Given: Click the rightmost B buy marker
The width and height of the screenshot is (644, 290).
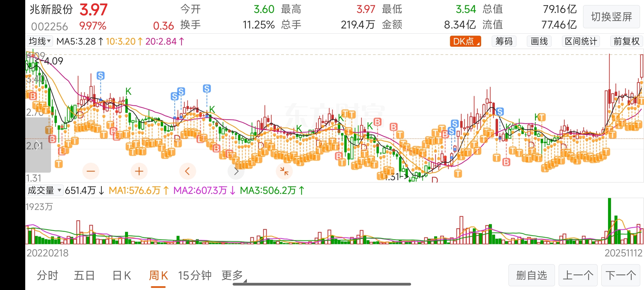Looking at the screenshot, I should [x=506, y=162].
